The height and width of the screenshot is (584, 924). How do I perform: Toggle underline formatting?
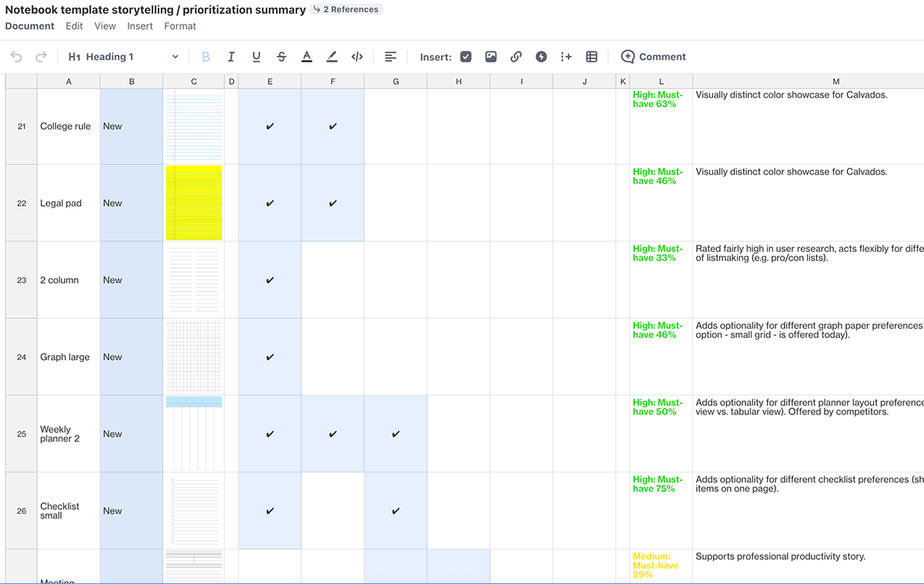[256, 56]
